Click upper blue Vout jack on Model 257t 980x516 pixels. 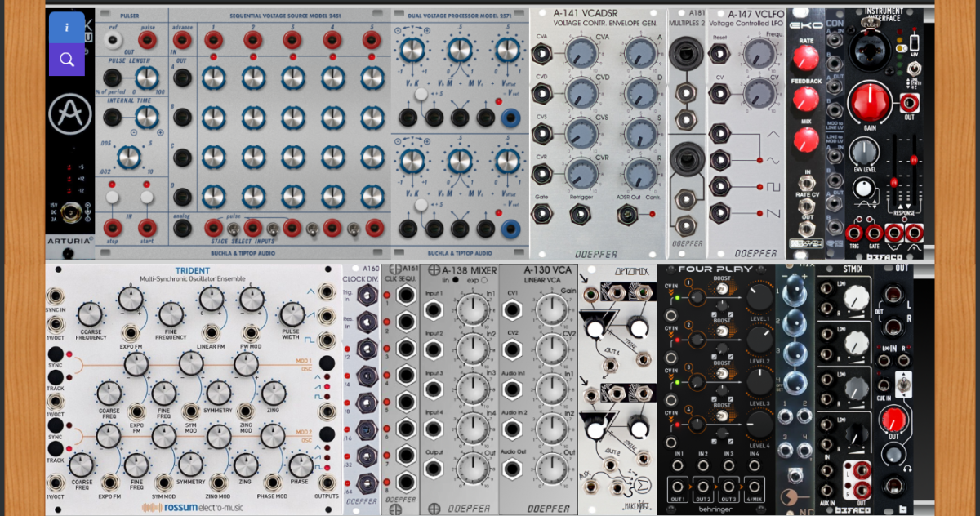(511, 119)
